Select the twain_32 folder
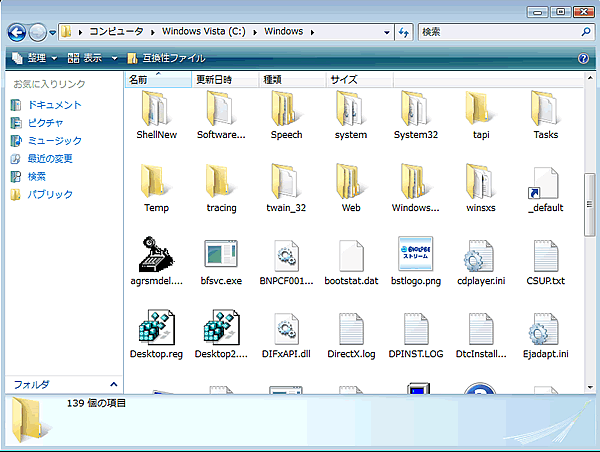600x452 pixels. pyautogui.click(x=286, y=188)
